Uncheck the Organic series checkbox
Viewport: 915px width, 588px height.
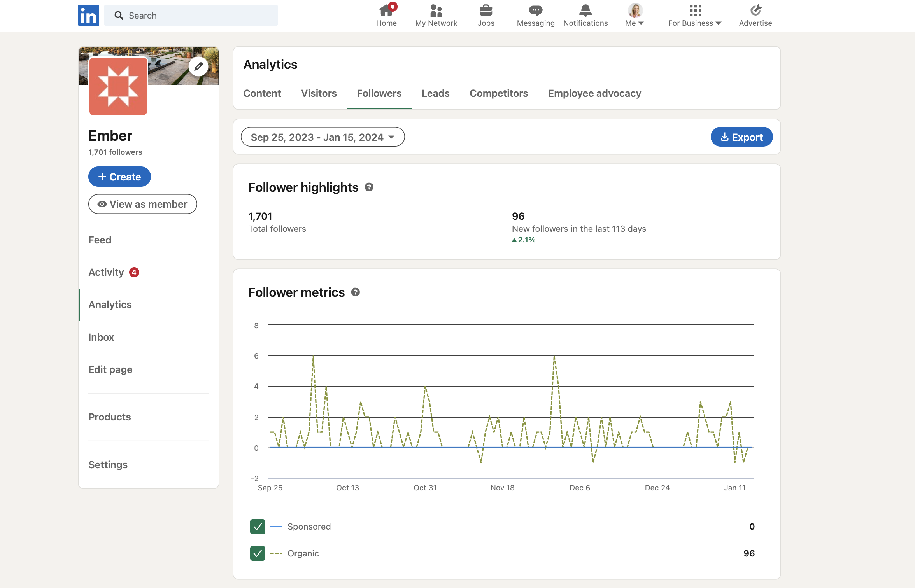[x=258, y=553]
